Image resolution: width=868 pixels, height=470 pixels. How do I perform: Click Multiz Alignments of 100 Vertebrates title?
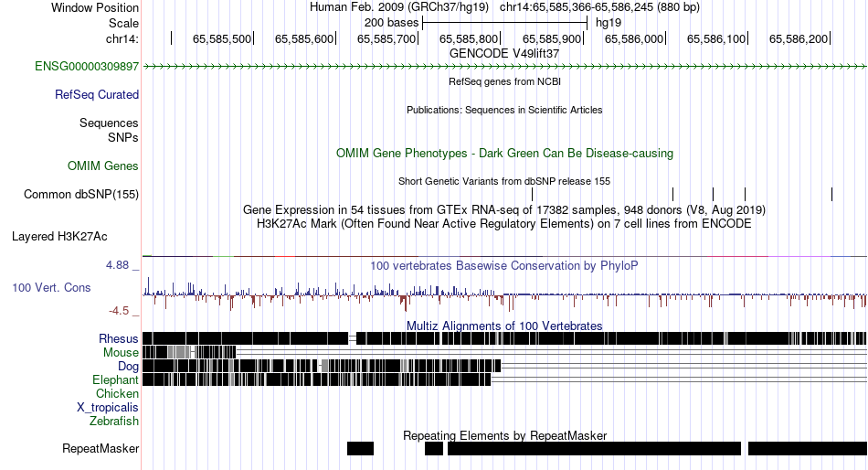tap(504, 326)
